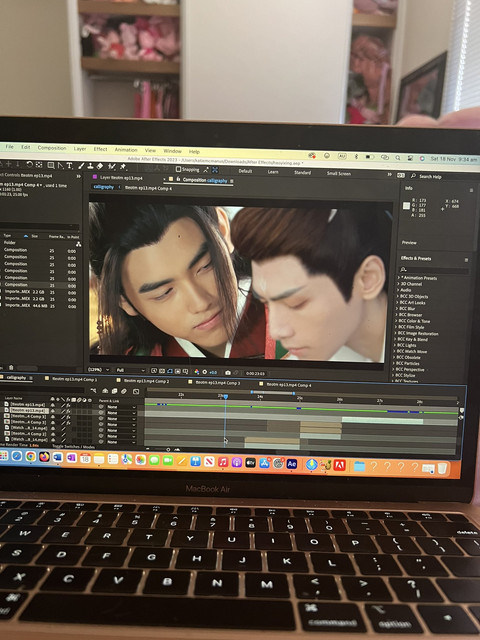Select the Rectangle shape tool
480x640 pixels.
point(51,165)
